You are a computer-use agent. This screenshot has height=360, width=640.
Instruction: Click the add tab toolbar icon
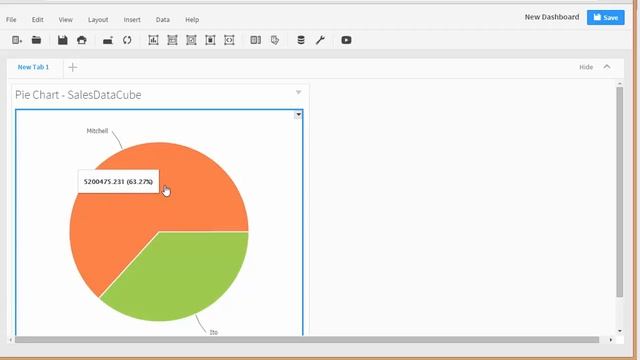click(108, 40)
